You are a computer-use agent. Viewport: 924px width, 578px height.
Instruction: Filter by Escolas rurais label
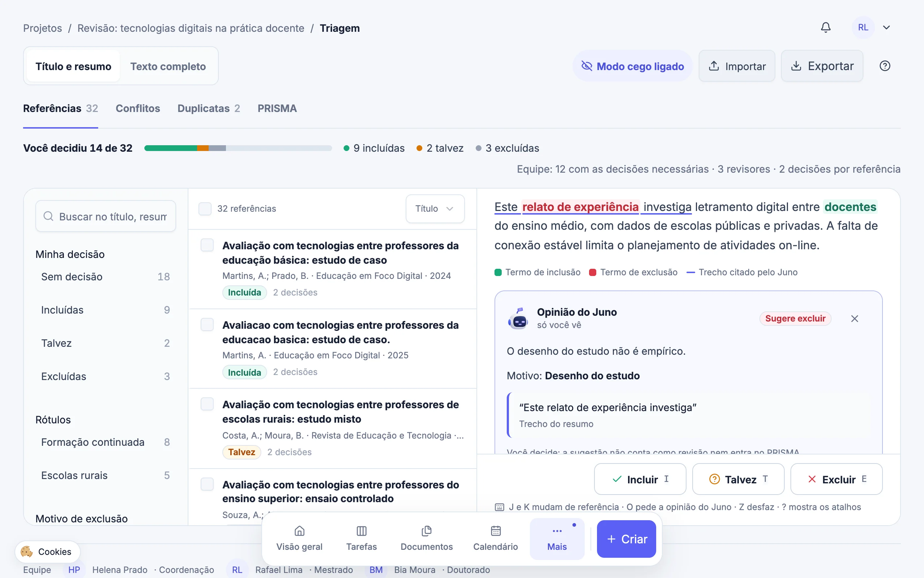(106, 475)
